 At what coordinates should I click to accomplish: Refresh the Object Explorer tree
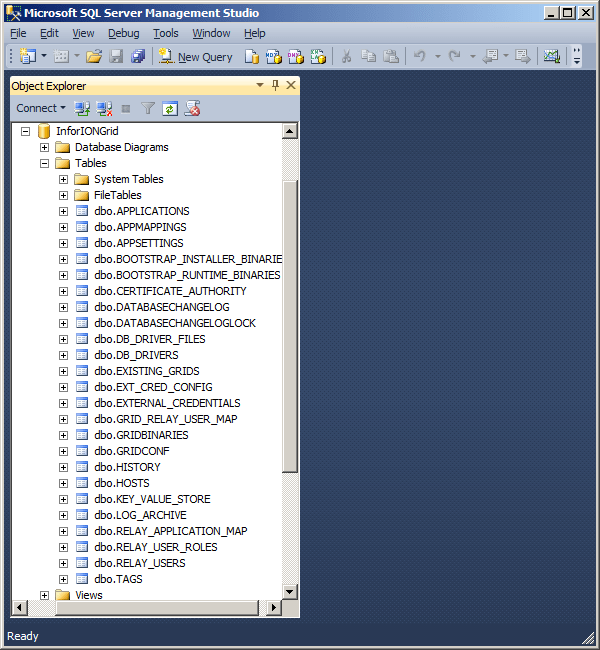pyautogui.click(x=170, y=108)
